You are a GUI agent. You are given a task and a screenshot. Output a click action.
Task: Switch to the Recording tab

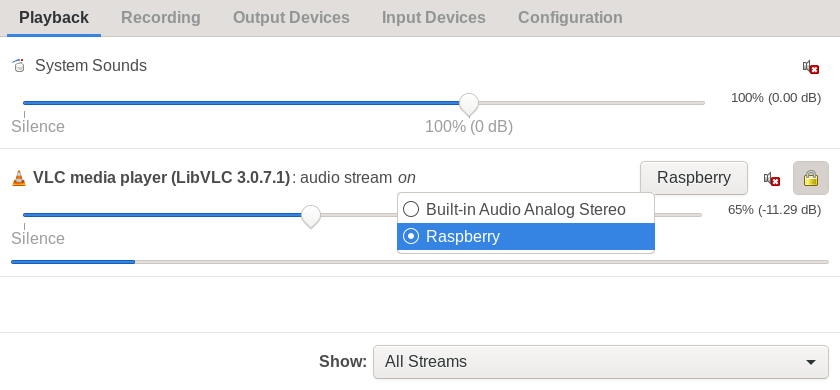coord(161,18)
